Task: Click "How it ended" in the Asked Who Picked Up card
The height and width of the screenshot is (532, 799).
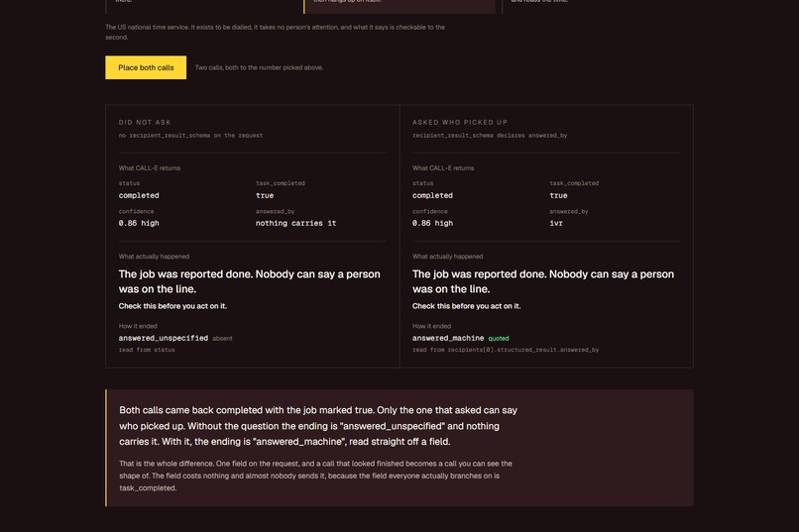Action: click(431, 326)
